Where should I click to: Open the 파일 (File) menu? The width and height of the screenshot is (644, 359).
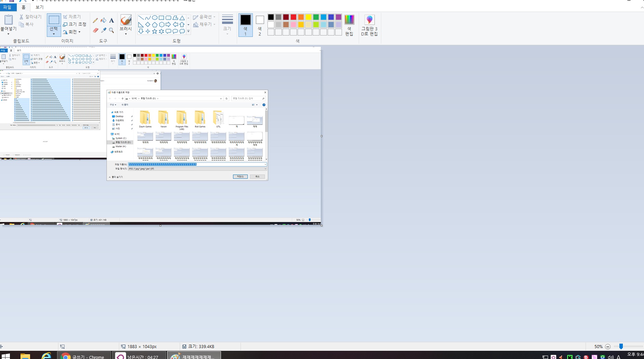[x=8, y=7]
